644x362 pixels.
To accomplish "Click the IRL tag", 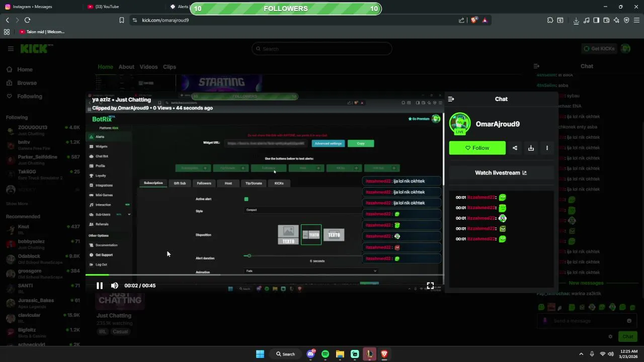I will coord(103,332).
